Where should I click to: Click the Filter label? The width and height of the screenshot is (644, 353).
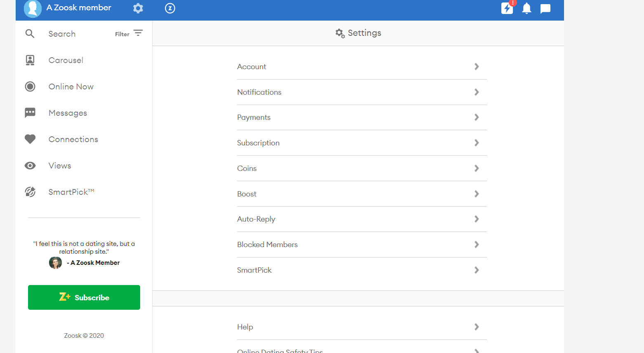coord(122,34)
